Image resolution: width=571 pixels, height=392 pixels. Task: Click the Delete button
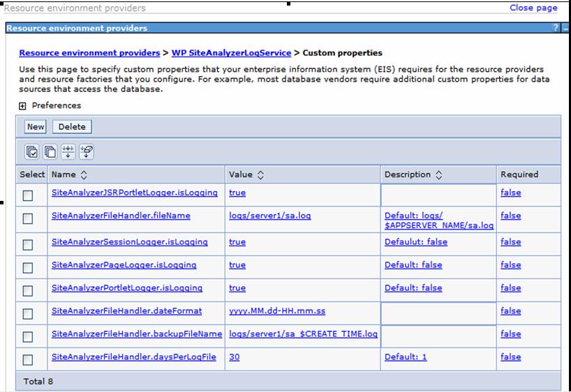[72, 127]
